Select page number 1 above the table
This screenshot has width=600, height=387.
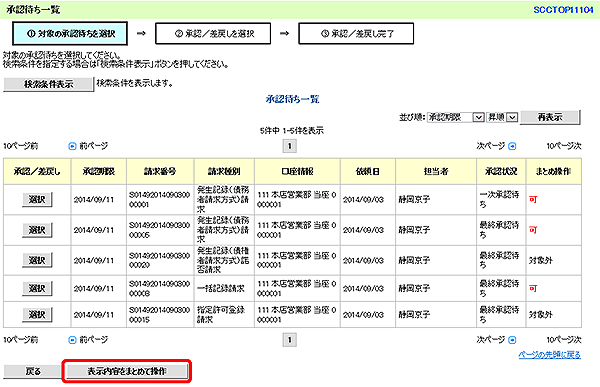pyautogui.click(x=290, y=146)
